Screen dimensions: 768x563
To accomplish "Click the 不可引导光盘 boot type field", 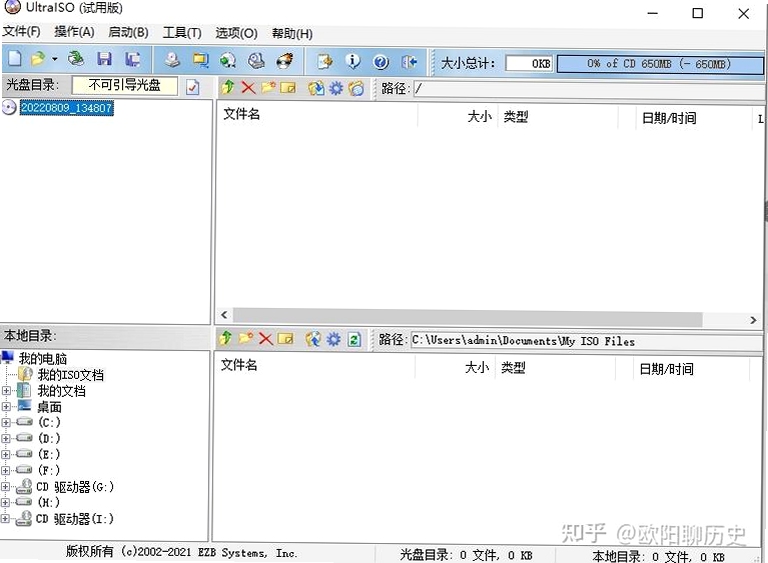I will [x=124, y=85].
